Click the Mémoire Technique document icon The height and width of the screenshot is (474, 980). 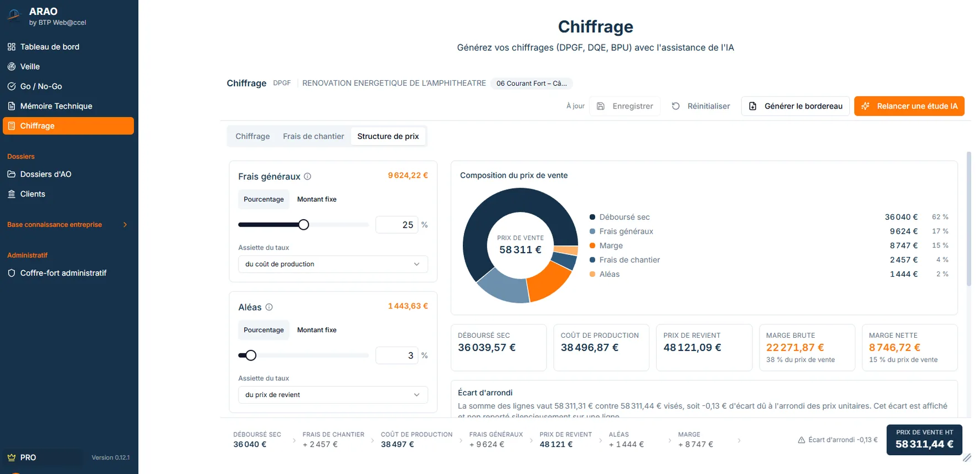point(12,106)
